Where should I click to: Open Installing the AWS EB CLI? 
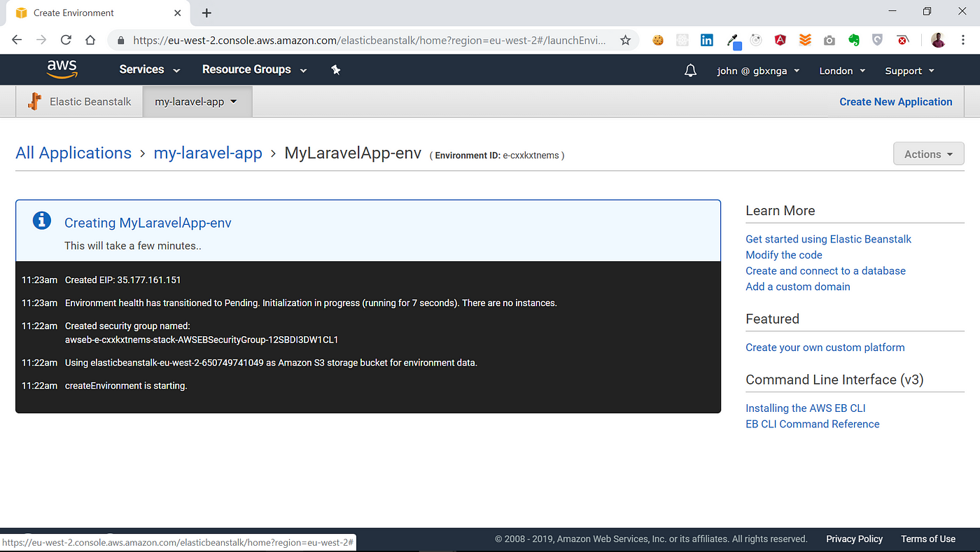(x=805, y=408)
